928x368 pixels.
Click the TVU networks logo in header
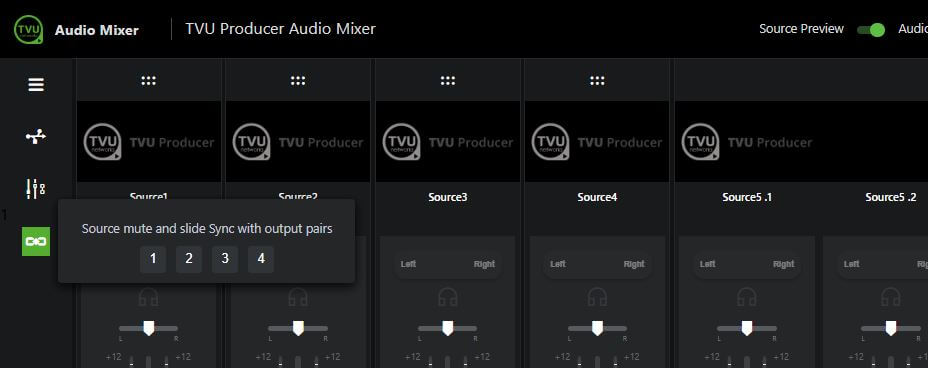pos(28,29)
